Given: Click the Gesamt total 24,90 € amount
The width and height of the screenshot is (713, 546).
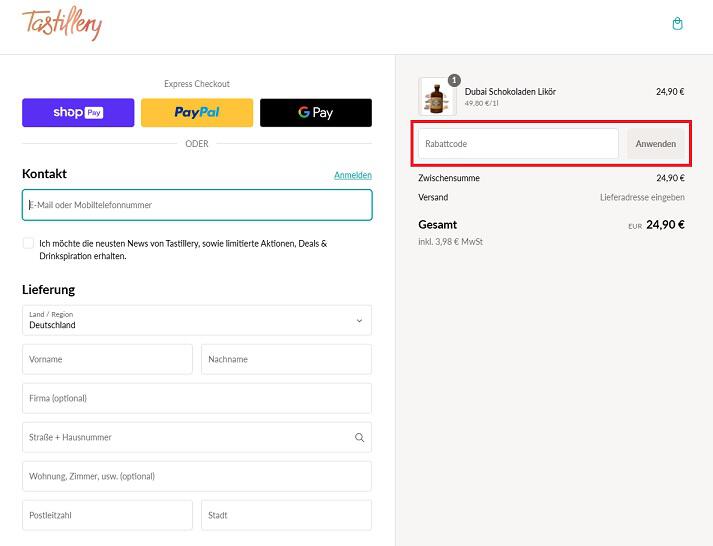Looking at the screenshot, I should tap(665, 225).
